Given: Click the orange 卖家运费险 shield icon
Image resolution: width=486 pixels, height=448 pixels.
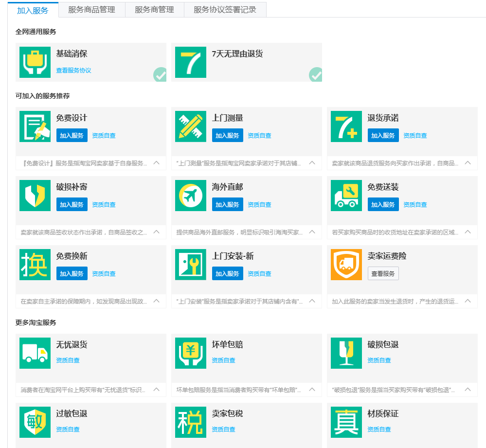Looking at the screenshot, I should click(346, 265).
